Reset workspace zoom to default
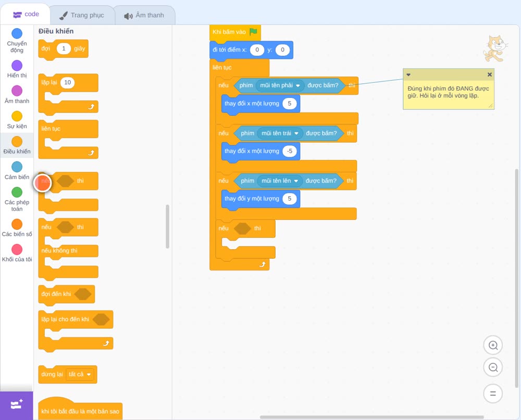 [493, 393]
